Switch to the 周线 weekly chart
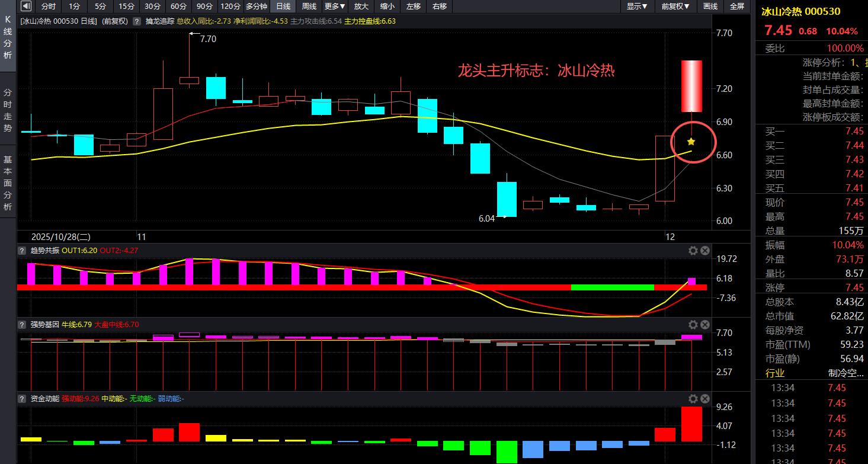Viewport: 868px width, 464px height. (309, 7)
